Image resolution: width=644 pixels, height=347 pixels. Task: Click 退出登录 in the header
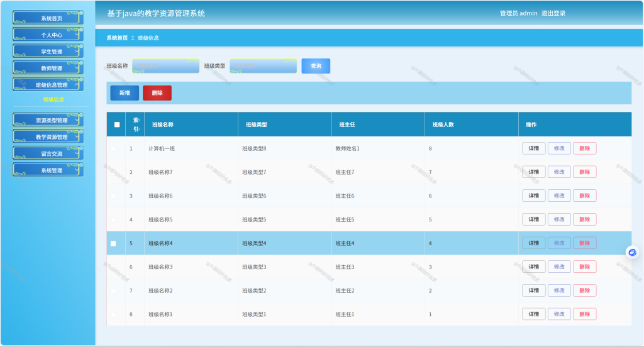coord(553,13)
